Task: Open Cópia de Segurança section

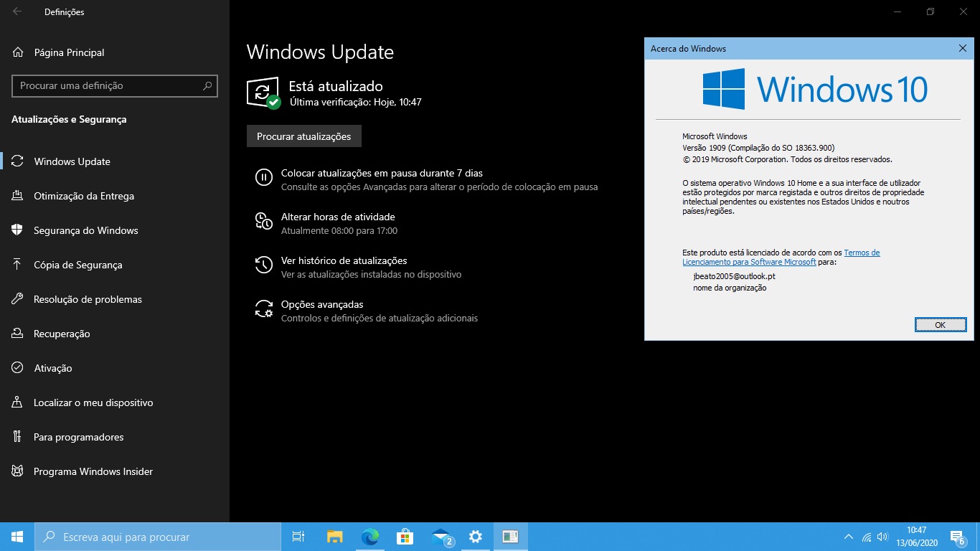Action: [115, 265]
